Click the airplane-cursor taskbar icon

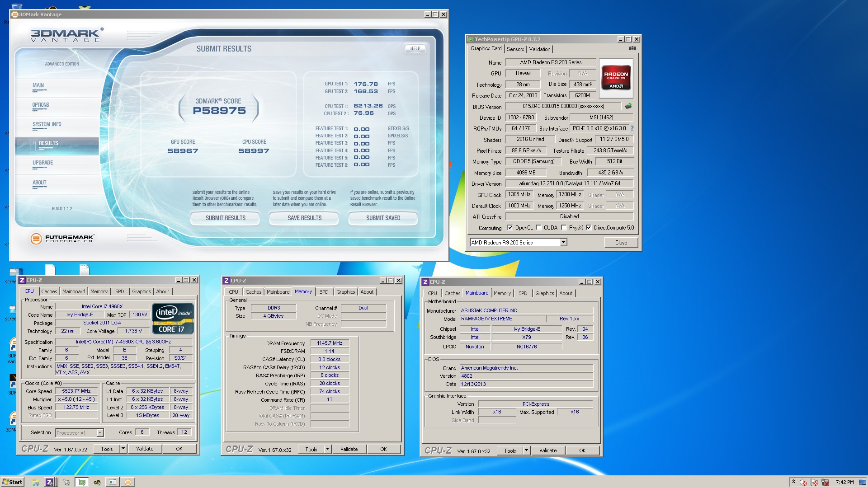coord(66,482)
